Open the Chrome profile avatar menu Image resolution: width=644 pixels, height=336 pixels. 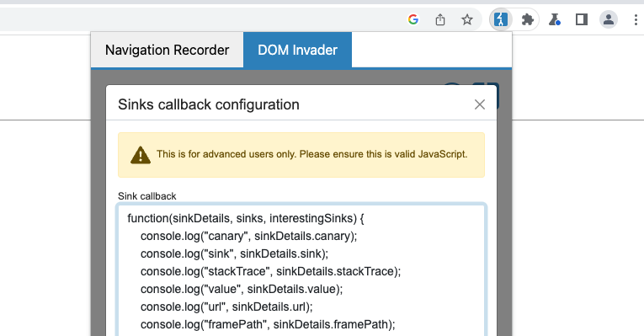(609, 19)
